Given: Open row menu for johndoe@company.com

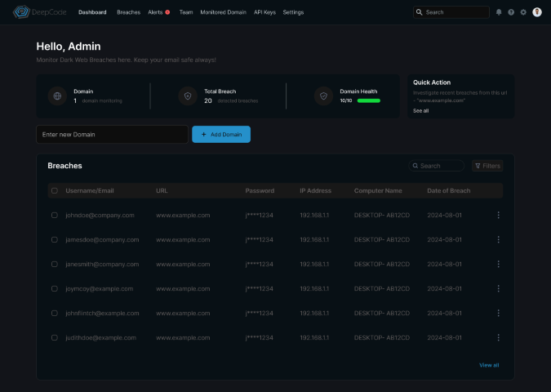Looking at the screenshot, I should 498,215.
